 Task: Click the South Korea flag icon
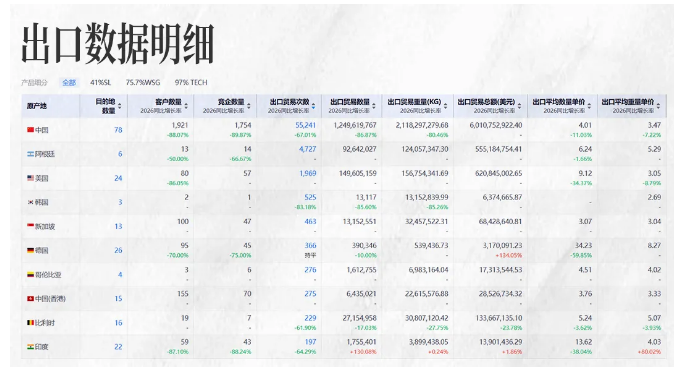[31, 202]
